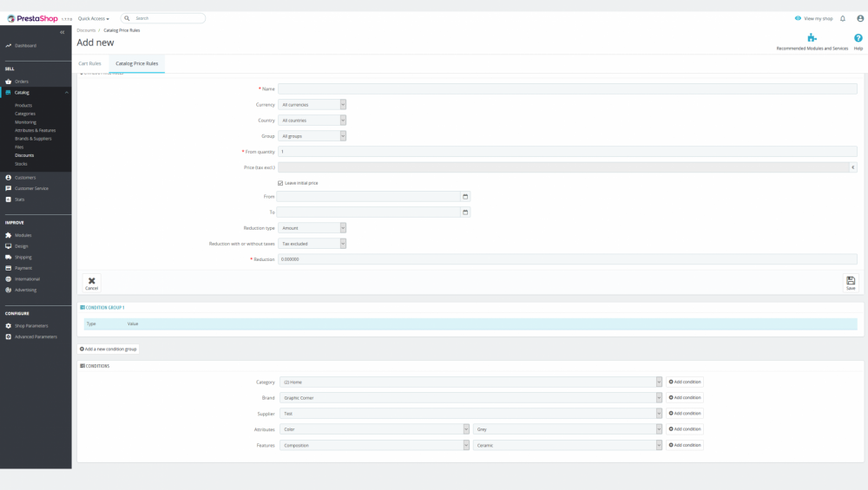Click the currency symbol on Price field
Viewport: 868px width, 490px height.
coord(852,167)
